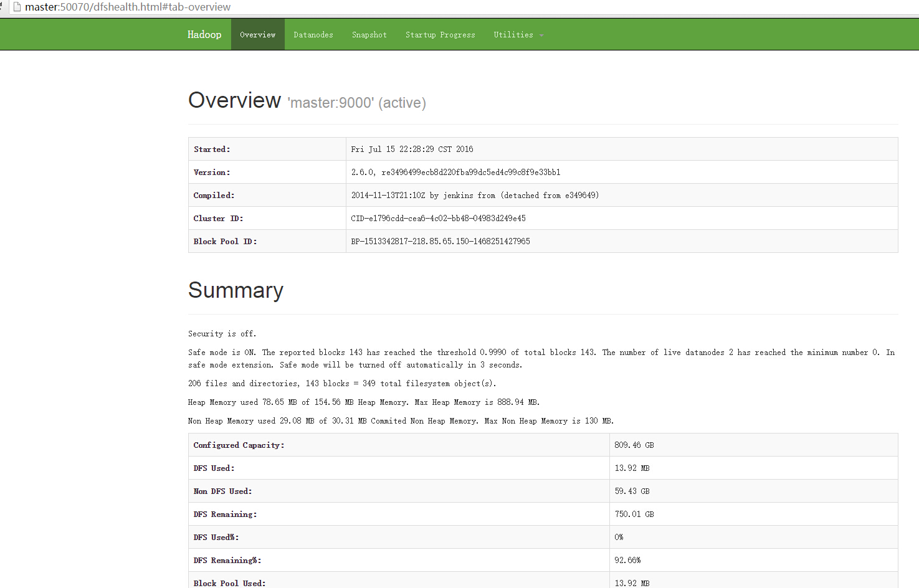This screenshot has height=588, width=919.
Task: Click the start time 'Fri Jul 15 22:28:29 CST 2016'
Action: tap(412, 149)
